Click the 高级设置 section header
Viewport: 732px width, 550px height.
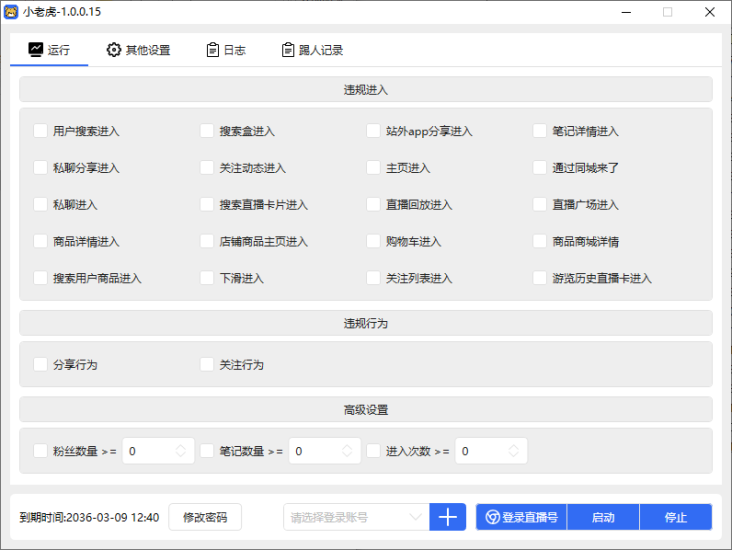click(x=366, y=409)
